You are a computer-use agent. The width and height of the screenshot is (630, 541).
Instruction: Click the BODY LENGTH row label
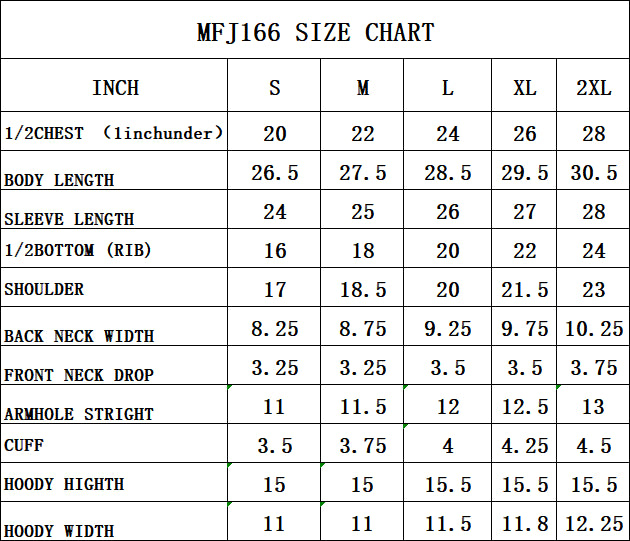point(59,180)
